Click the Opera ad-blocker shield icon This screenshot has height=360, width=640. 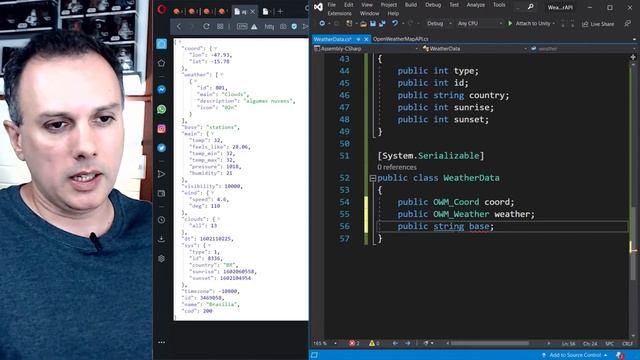coord(294,27)
